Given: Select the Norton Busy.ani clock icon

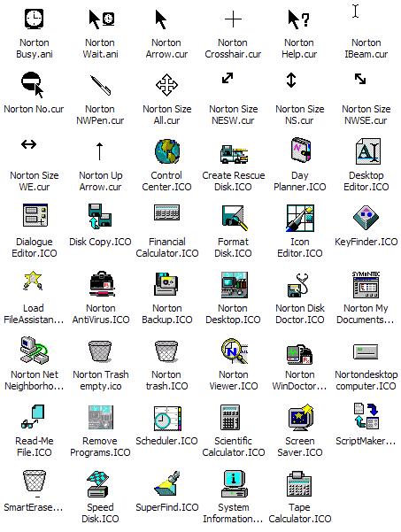Looking at the screenshot, I should tap(35, 19).
